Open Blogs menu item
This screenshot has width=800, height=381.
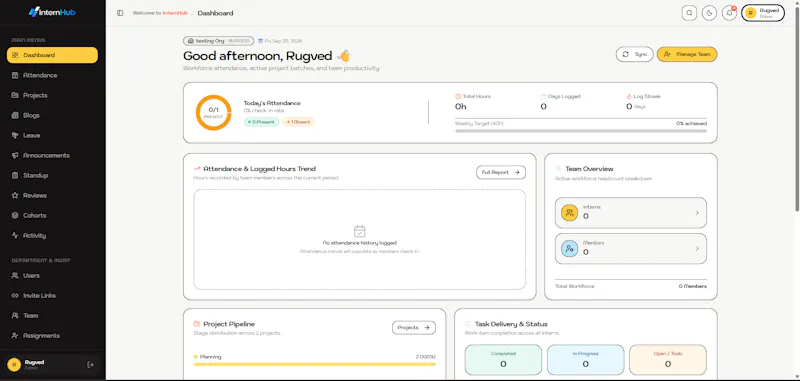52,115
